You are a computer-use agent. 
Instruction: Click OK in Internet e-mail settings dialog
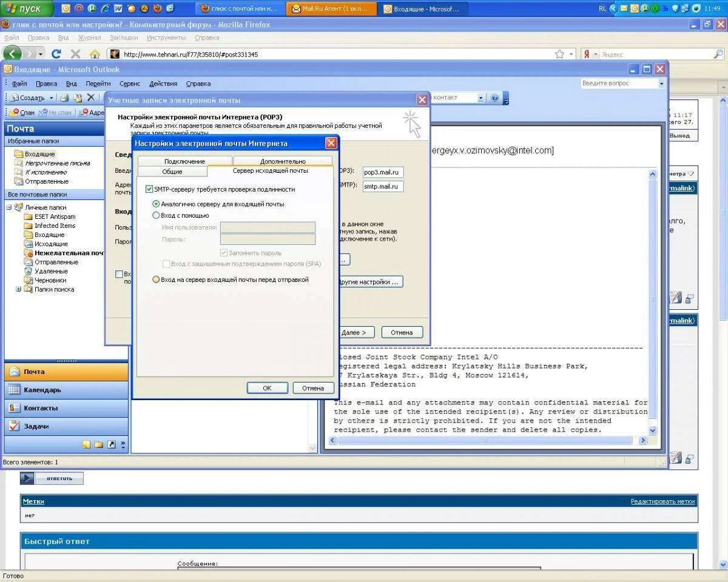click(267, 388)
